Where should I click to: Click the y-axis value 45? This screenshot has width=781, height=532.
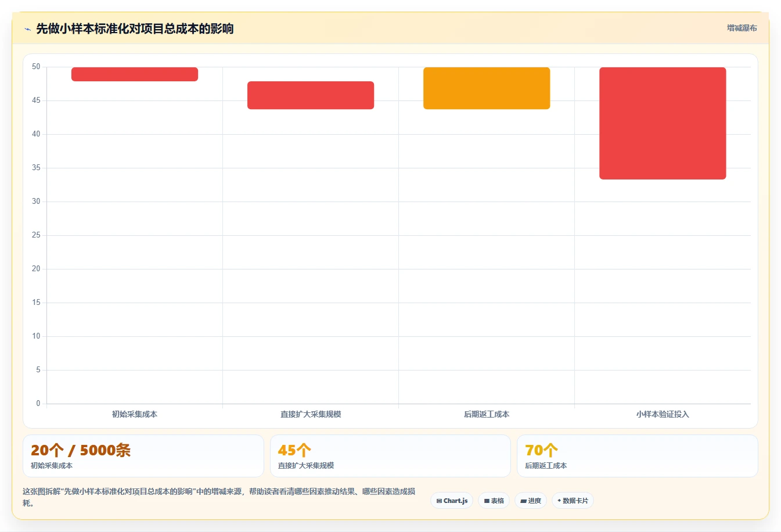pos(36,100)
